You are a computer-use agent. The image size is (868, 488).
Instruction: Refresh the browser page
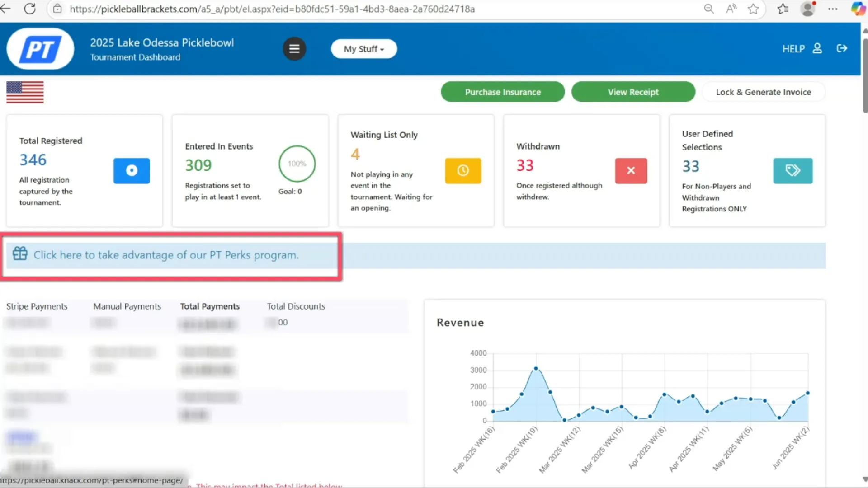(30, 9)
